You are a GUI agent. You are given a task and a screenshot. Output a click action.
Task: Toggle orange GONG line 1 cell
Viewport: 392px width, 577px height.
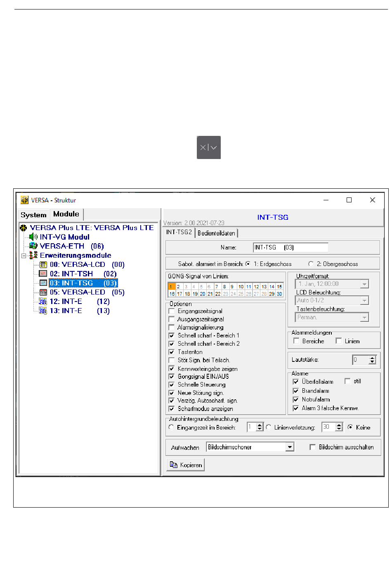point(172,286)
